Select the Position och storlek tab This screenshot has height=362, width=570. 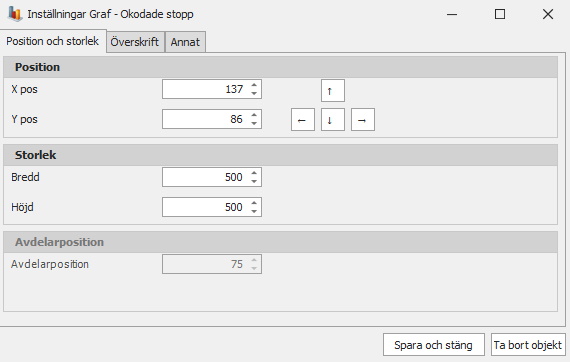pyautogui.click(x=53, y=41)
